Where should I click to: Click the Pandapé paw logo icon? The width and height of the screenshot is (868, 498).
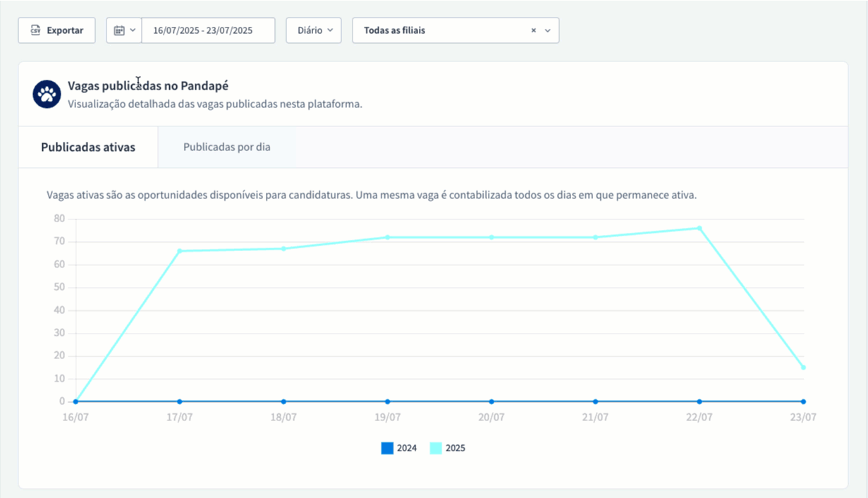pyautogui.click(x=47, y=94)
